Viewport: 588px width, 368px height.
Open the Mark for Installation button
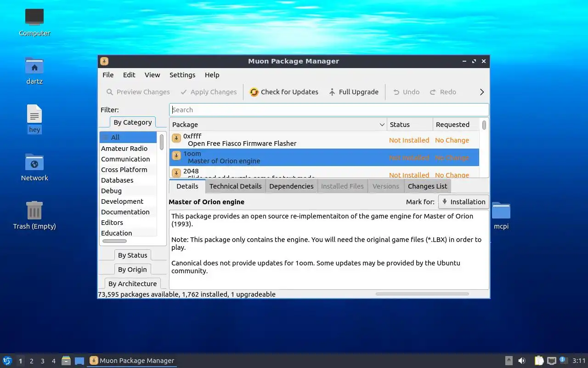pos(463,202)
